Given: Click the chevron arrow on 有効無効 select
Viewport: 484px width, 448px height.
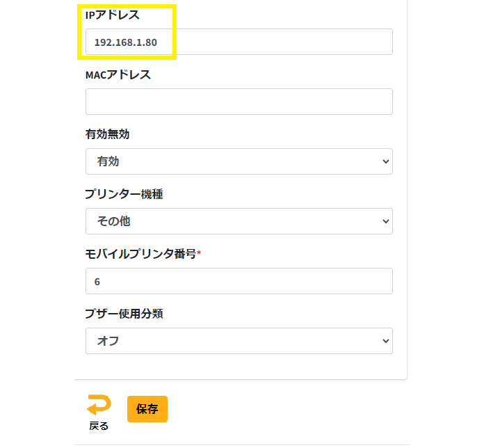Looking at the screenshot, I should 386,161.
